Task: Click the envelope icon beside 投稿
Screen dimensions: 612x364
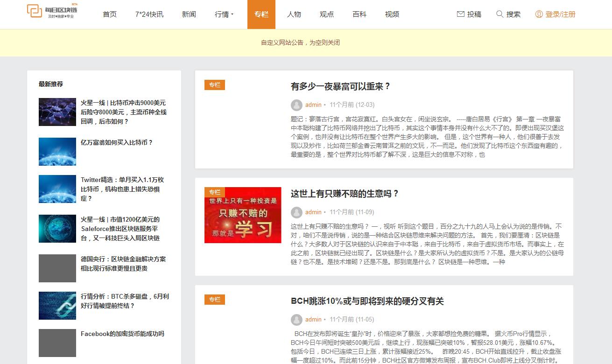Action: click(461, 14)
